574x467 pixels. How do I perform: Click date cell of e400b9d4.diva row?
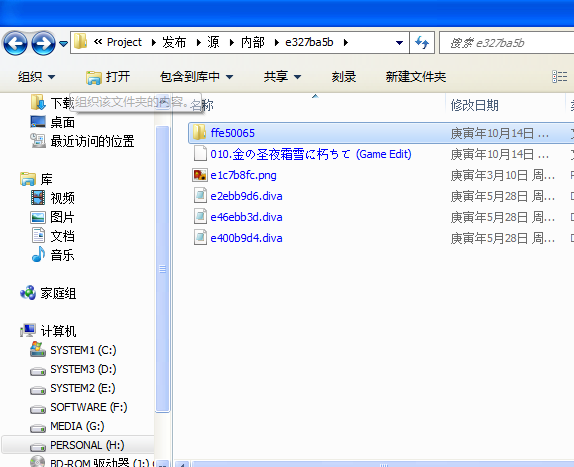coord(502,239)
